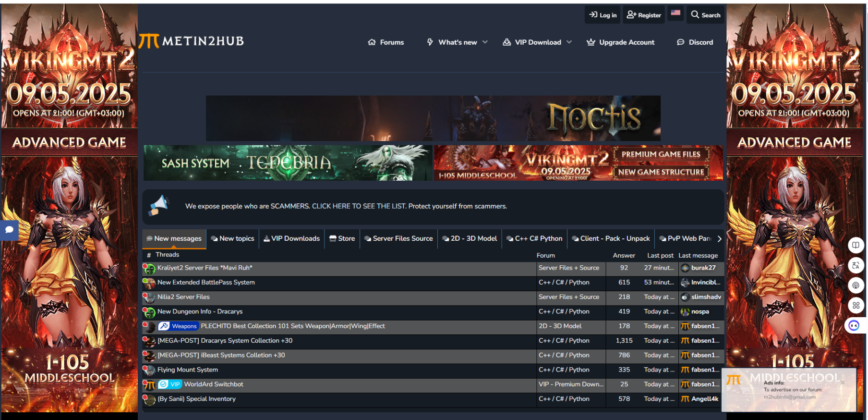Switch to the New topics tab

(x=233, y=238)
